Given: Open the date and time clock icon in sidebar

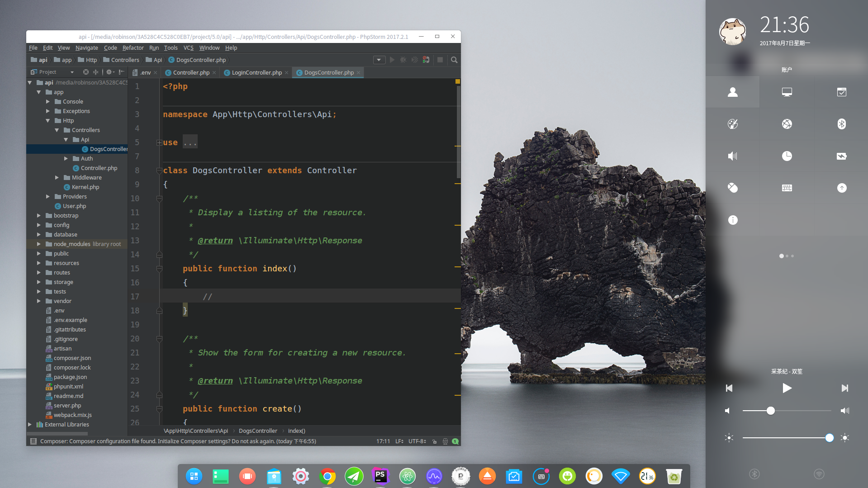Looking at the screenshot, I should pyautogui.click(x=787, y=156).
